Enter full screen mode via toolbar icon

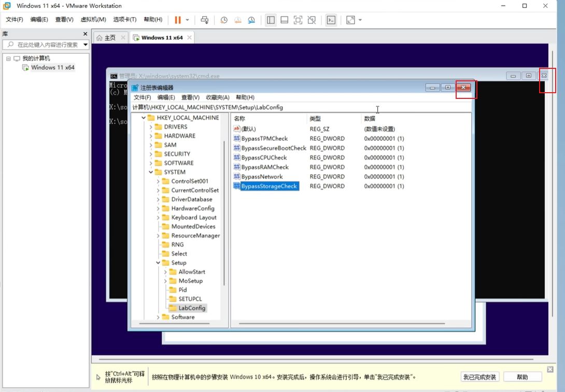[298, 20]
